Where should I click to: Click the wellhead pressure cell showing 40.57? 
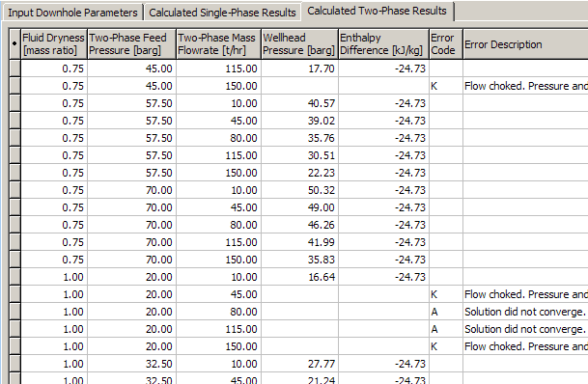299,103
